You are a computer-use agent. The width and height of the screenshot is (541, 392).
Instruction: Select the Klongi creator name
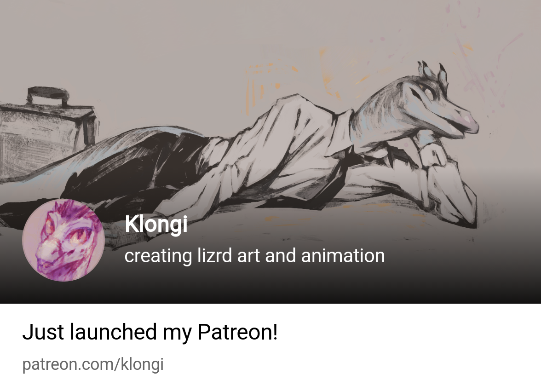tap(156, 224)
